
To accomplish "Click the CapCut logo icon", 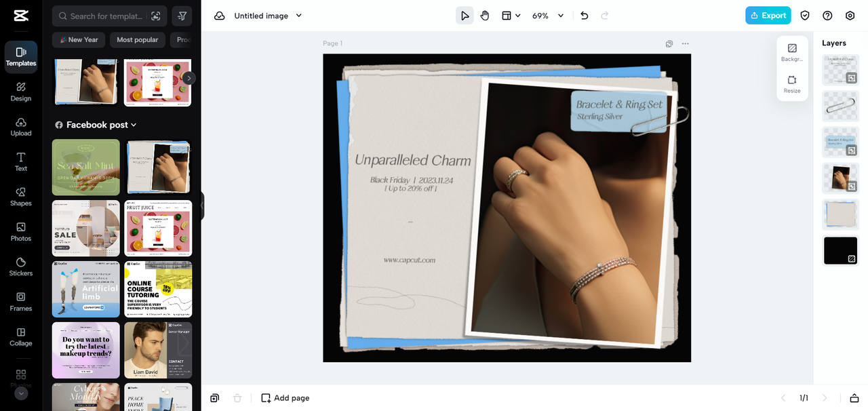I will pos(20,16).
